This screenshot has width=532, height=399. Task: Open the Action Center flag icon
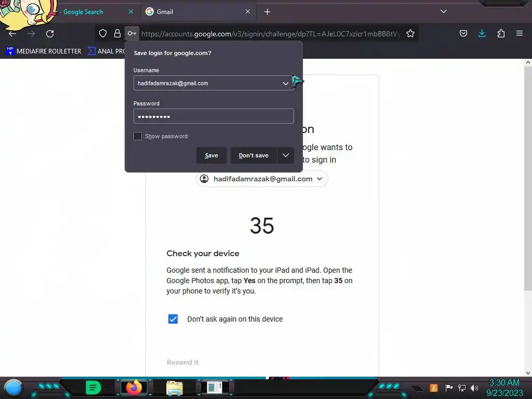449,388
